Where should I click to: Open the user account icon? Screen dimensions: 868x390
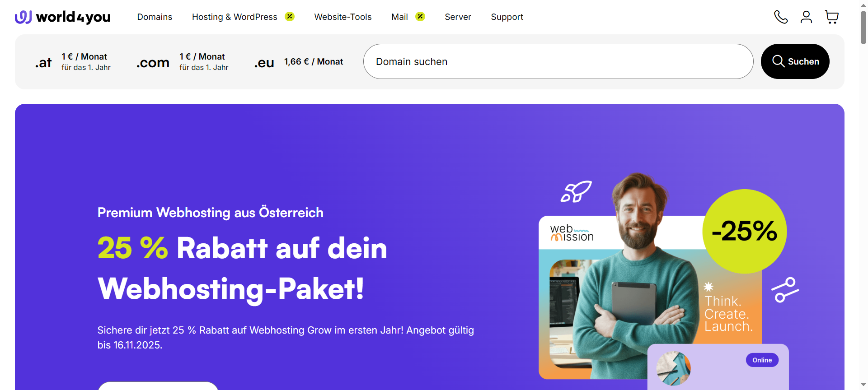[x=806, y=17]
